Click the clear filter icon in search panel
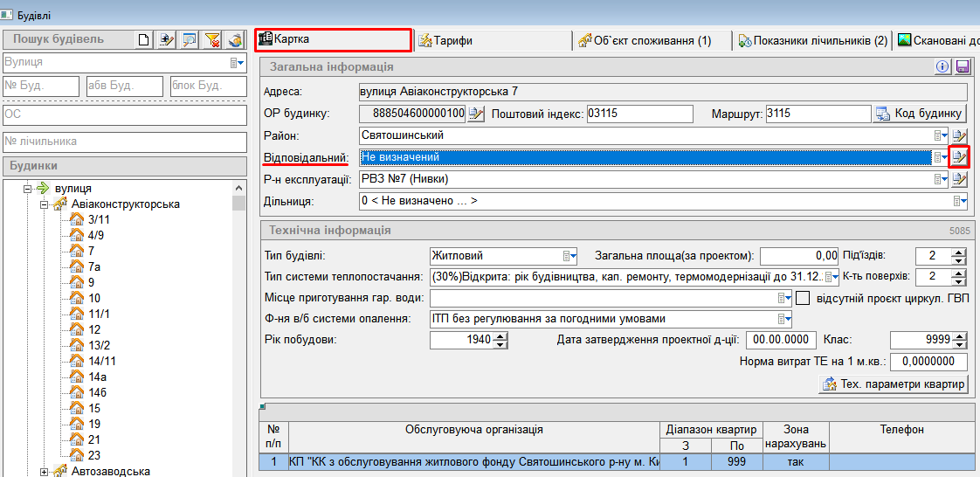Viewport: 980px width, 477px height. click(212, 39)
